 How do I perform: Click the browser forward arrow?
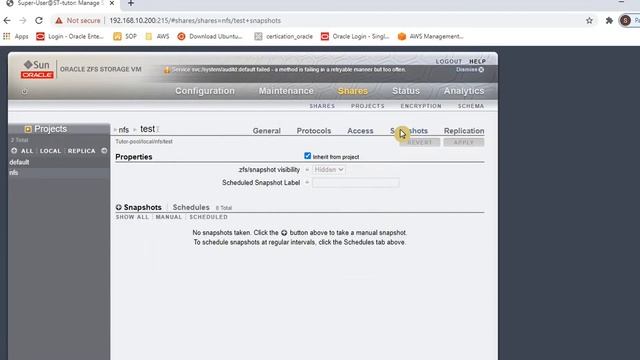click(23, 20)
